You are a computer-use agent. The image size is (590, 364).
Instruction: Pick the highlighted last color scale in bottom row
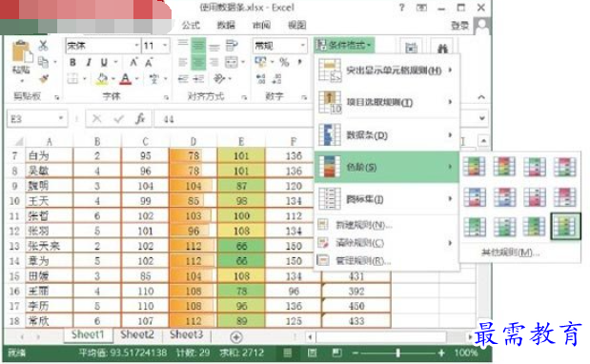565,227
